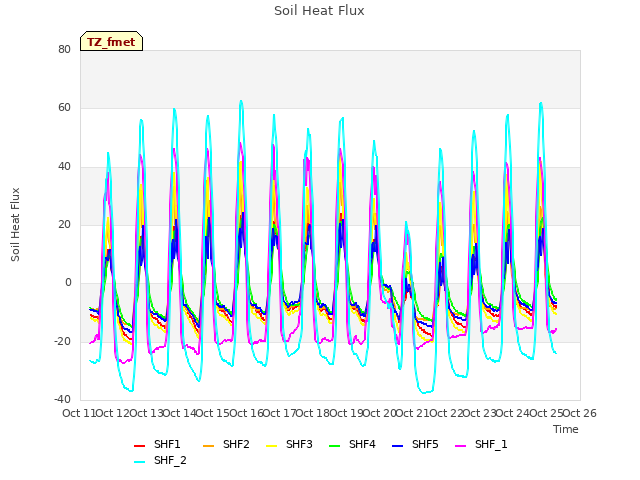Click the green SHF4 legend swatch
640x480 pixels.
click(x=334, y=446)
